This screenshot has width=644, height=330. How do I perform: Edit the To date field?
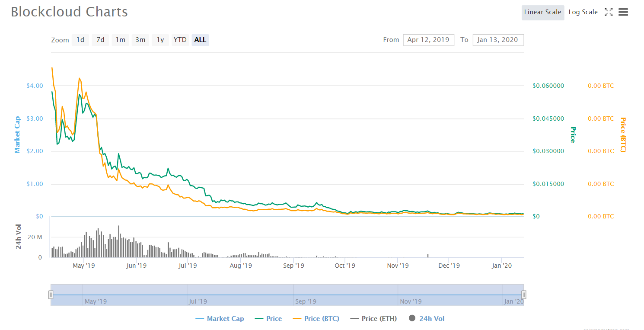498,40
